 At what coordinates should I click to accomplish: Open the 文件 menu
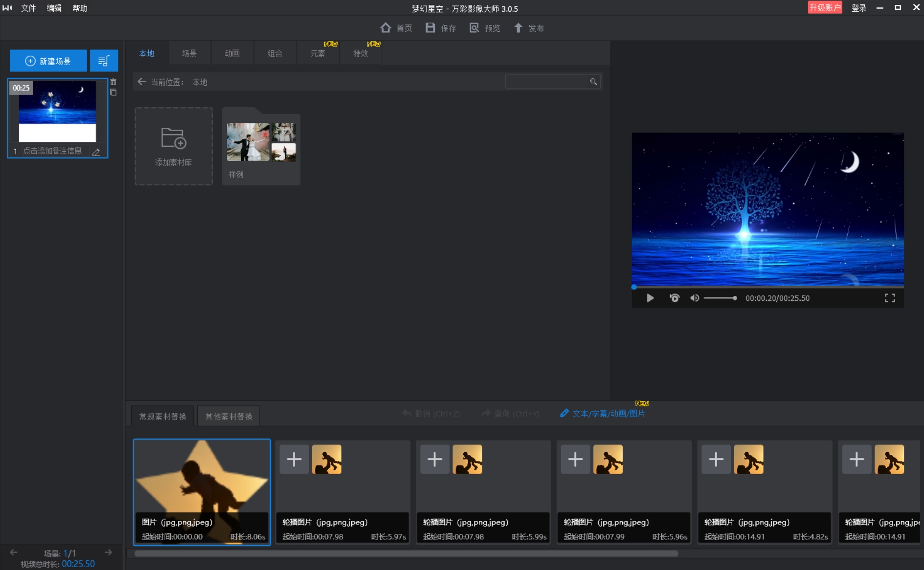[28, 8]
